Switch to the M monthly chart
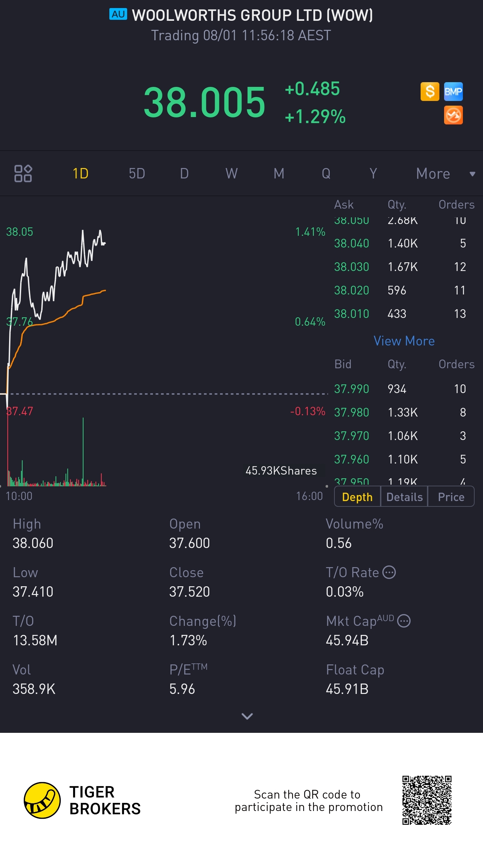The height and width of the screenshot is (868, 483). pyautogui.click(x=279, y=173)
